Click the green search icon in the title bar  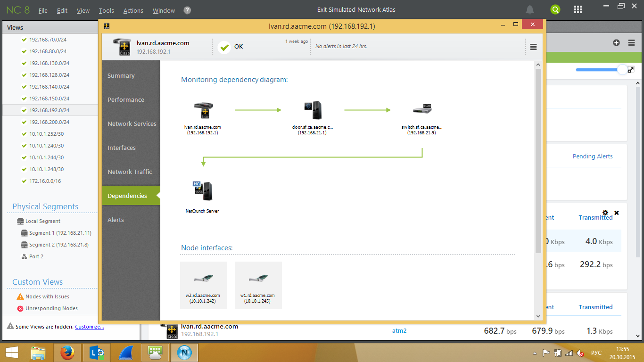coord(555,9)
